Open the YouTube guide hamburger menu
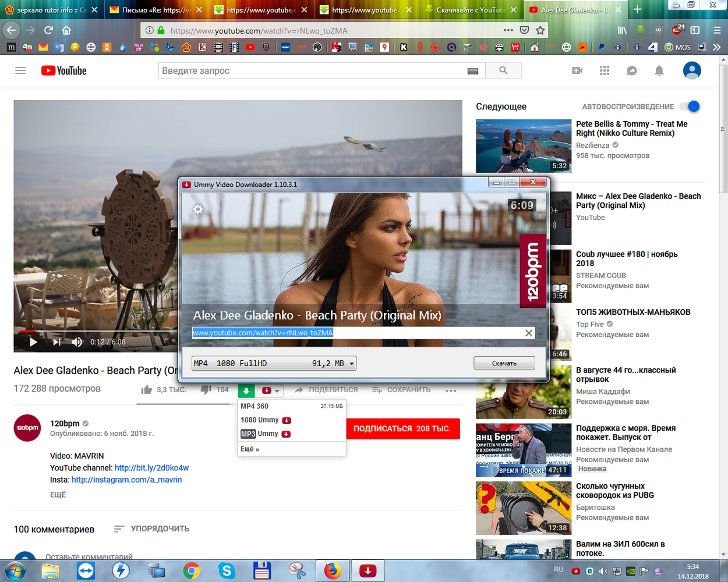This screenshot has width=728, height=582. click(x=20, y=70)
